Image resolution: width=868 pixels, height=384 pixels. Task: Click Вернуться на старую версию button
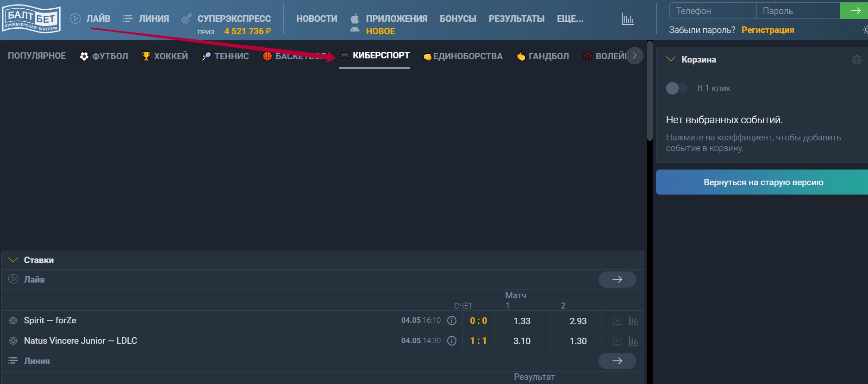(x=762, y=182)
